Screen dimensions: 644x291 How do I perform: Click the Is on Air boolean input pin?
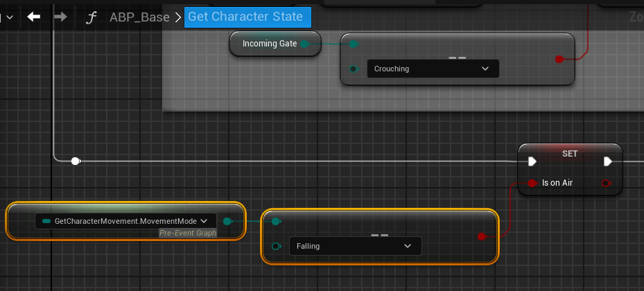click(x=532, y=183)
